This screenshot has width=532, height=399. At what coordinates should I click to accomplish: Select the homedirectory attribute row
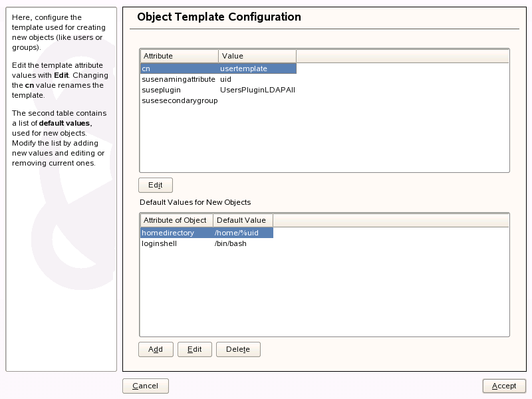click(x=207, y=233)
